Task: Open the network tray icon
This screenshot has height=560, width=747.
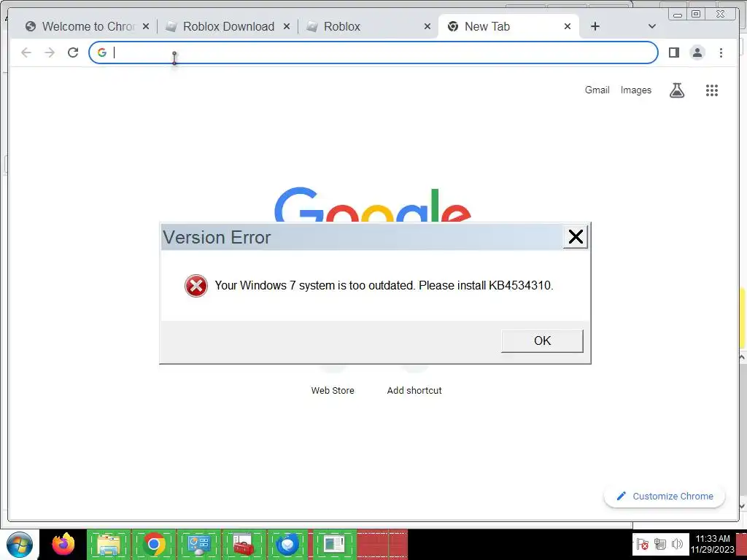Action: (659, 544)
